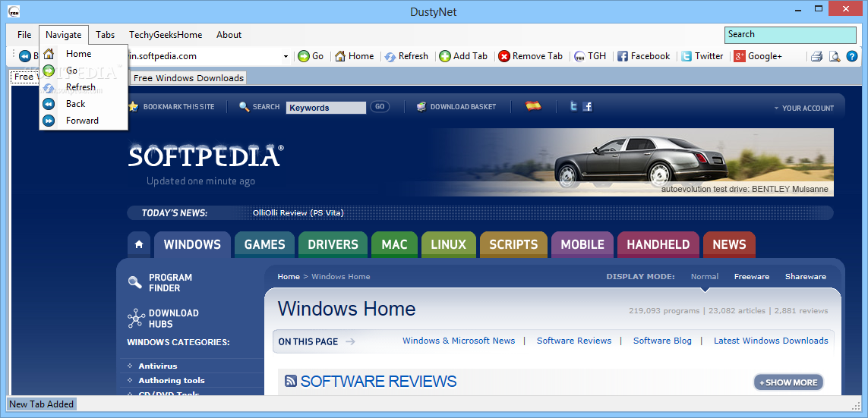Viewport: 868px width, 418px height.
Task: Click the Keywords search field
Action: point(326,108)
